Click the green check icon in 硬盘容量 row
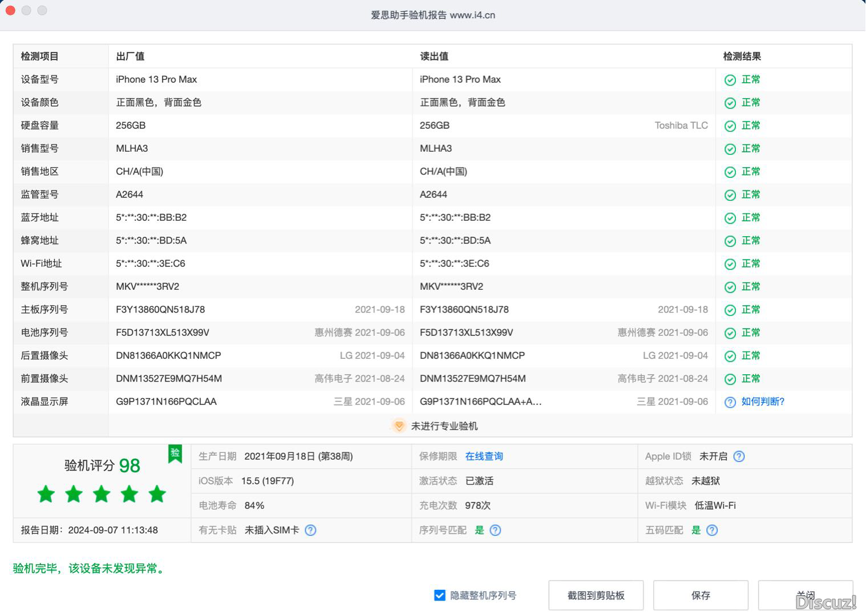Viewport: 866px width, 616px height. click(x=730, y=126)
